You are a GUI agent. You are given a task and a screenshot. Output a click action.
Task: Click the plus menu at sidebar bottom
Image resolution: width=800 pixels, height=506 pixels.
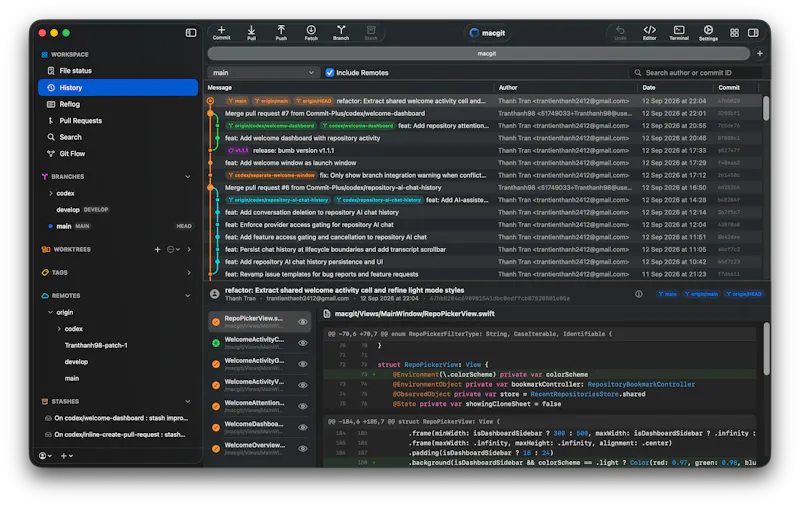coord(66,456)
